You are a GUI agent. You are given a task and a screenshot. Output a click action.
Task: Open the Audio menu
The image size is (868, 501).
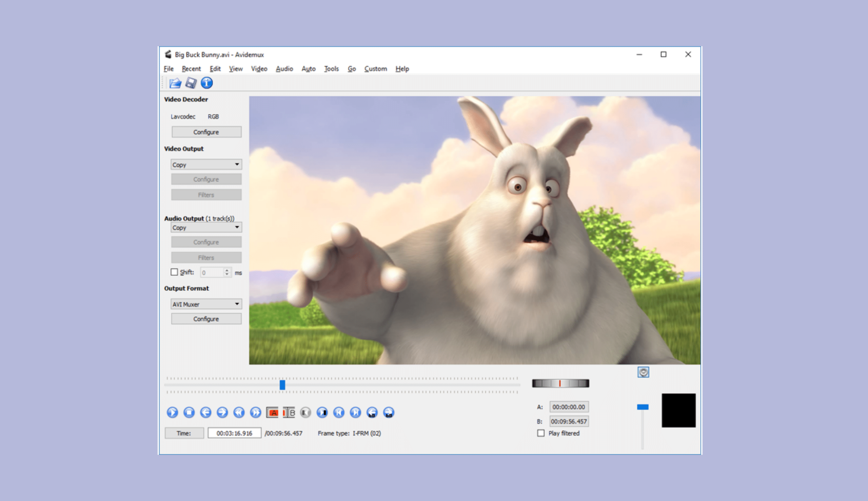tap(284, 68)
